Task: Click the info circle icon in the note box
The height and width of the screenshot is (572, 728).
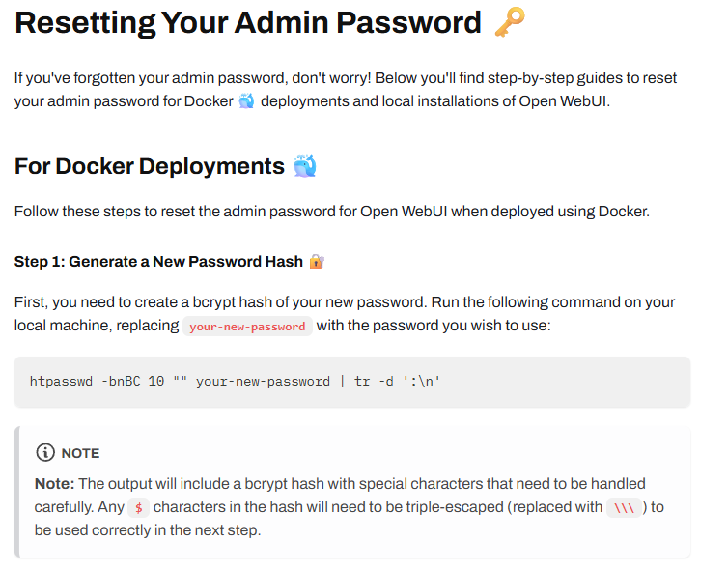Action: [44, 452]
